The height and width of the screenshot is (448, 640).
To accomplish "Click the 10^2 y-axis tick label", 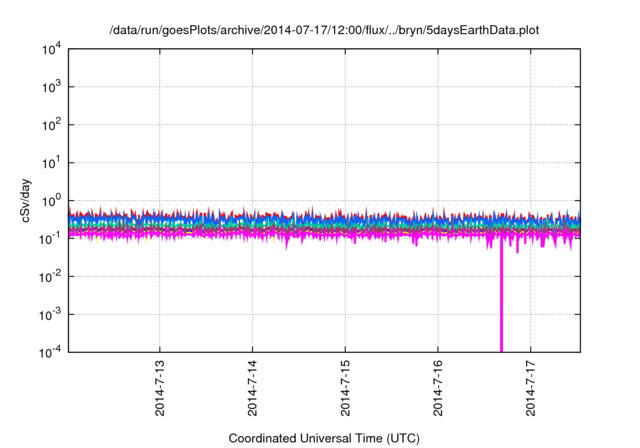I will click(51, 125).
